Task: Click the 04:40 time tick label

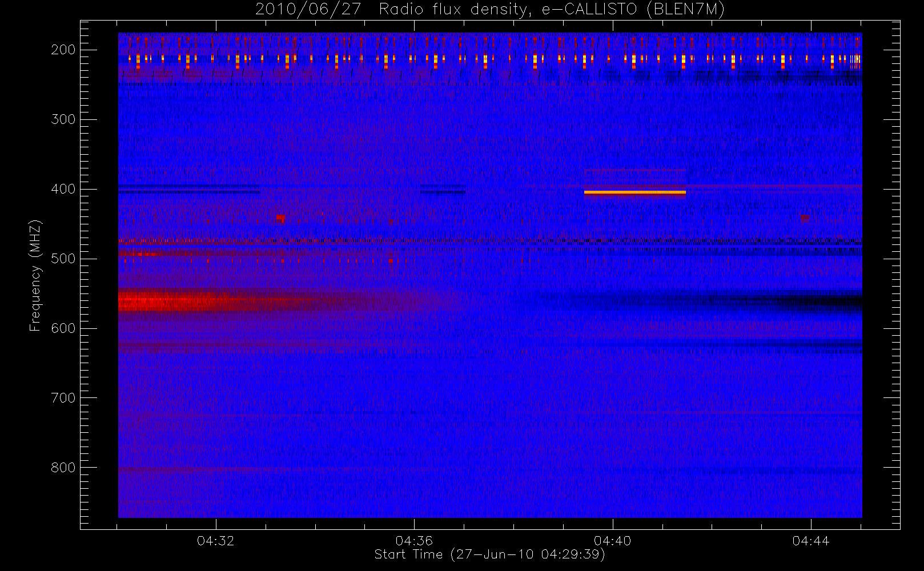Action: tap(612, 541)
